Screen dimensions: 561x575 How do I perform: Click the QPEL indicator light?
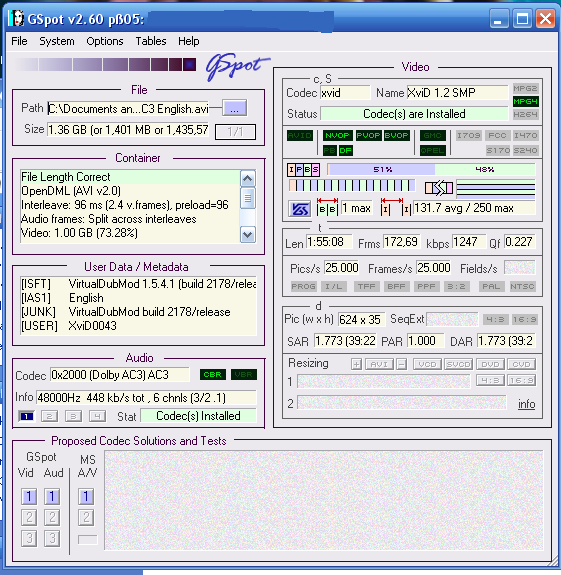tap(433, 150)
